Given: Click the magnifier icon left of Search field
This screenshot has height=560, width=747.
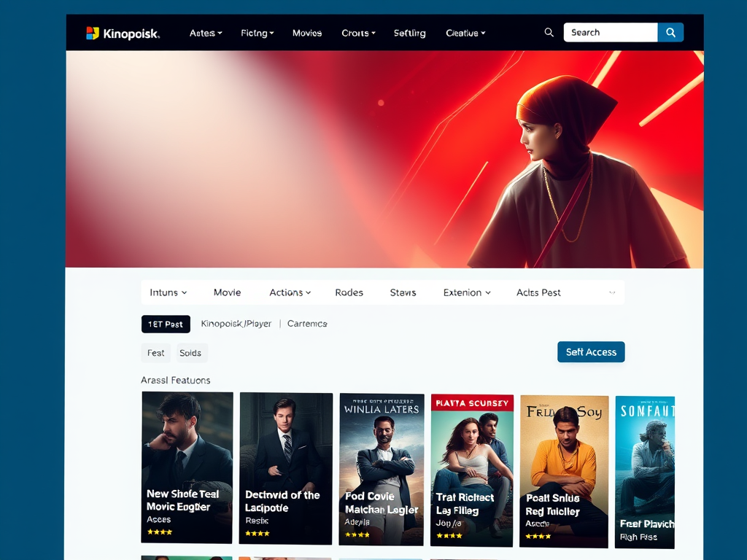Looking at the screenshot, I should [x=549, y=32].
